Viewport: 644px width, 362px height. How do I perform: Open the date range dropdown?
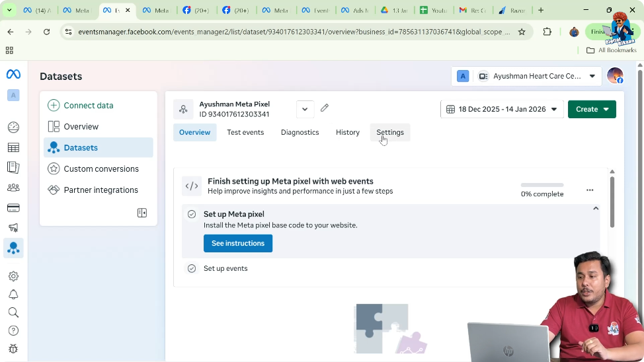502,109
